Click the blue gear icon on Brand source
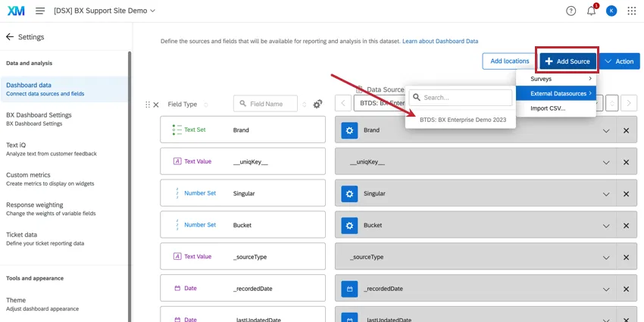Screen dimensions: 644x322 click(349, 130)
